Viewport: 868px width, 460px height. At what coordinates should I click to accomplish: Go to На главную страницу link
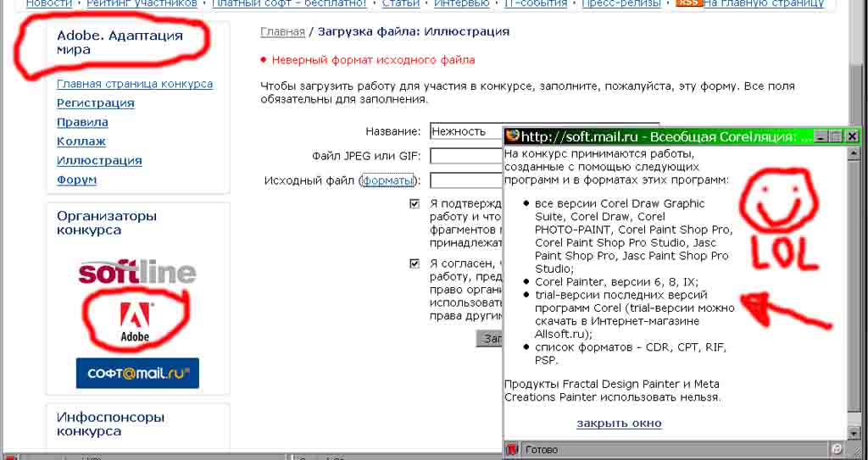click(764, 3)
